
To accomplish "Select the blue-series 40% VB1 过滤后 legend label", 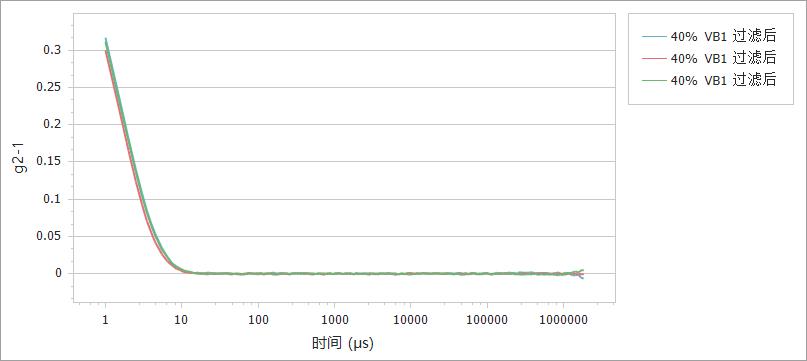I will tap(723, 37).
